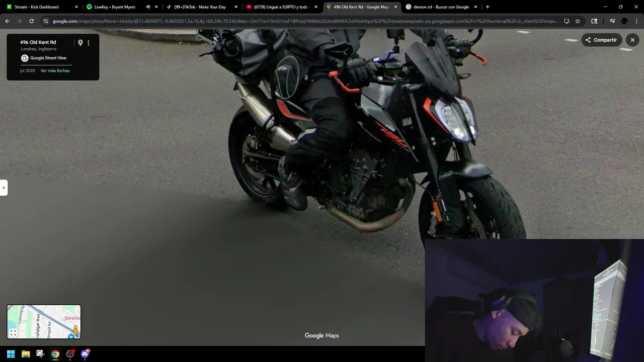Click the 'Google Street View' attribution label

tap(48, 58)
